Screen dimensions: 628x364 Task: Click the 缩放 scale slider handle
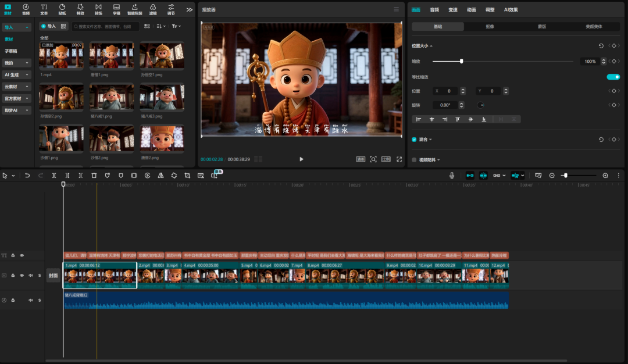[x=461, y=61]
